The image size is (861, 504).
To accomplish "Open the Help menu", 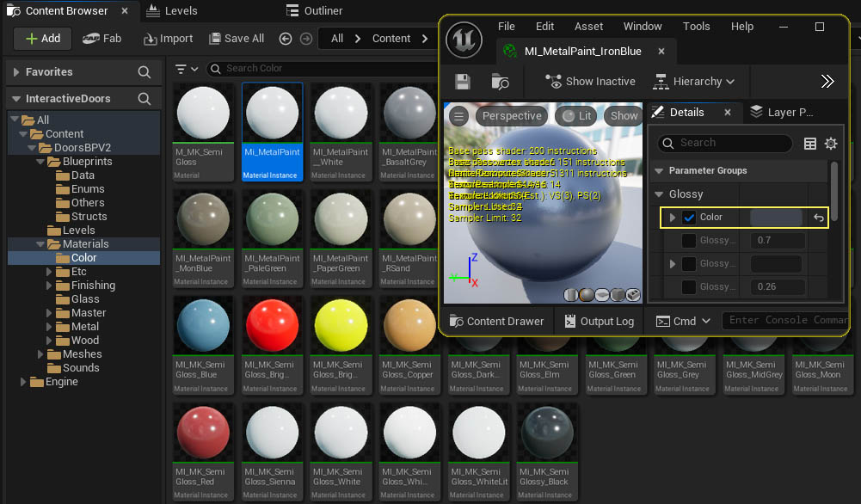I will click(741, 27).
